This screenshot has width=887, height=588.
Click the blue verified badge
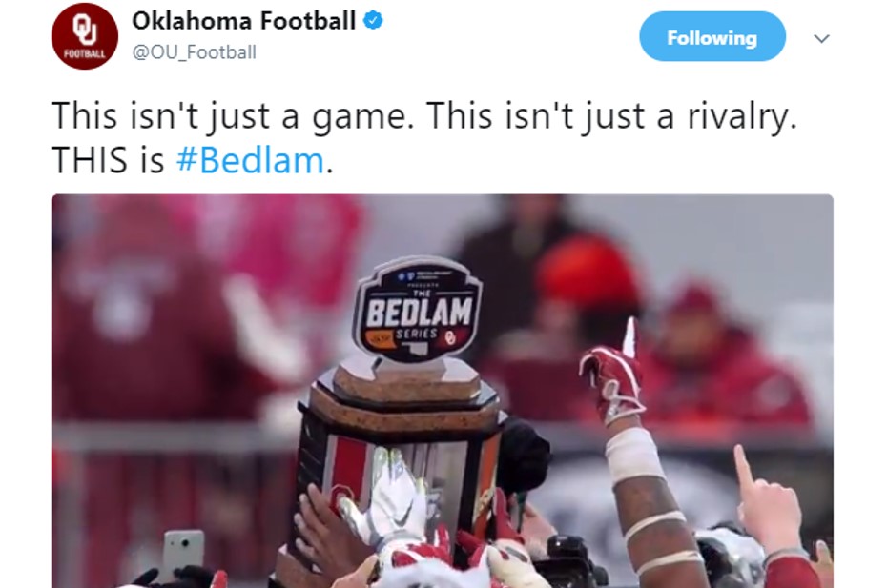tap(374, 20)
